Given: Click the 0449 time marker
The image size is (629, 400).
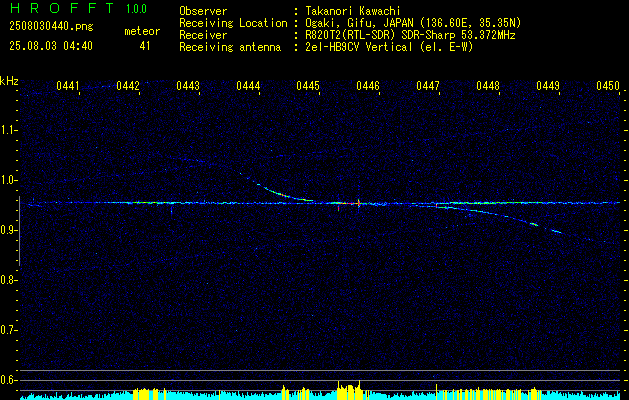Looking at the screenshot, I should tap(548, 85).
